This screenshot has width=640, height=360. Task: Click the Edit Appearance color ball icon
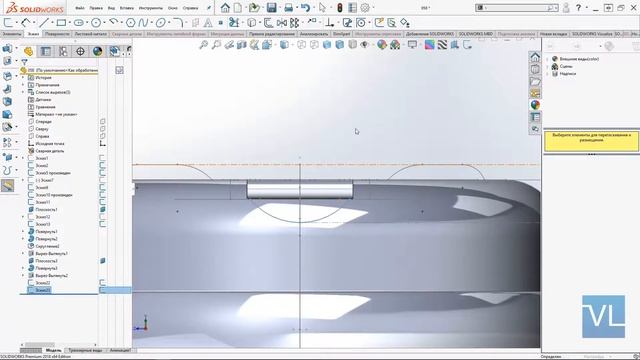382,45
